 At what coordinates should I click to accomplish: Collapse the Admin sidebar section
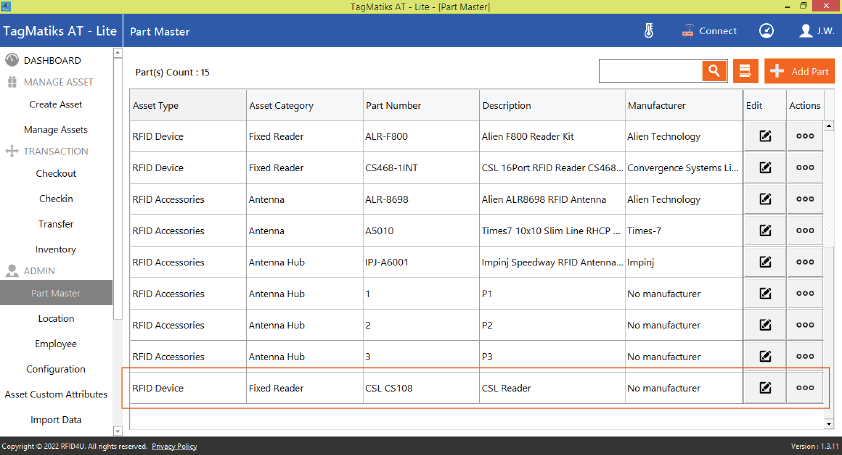pos(39,271)
